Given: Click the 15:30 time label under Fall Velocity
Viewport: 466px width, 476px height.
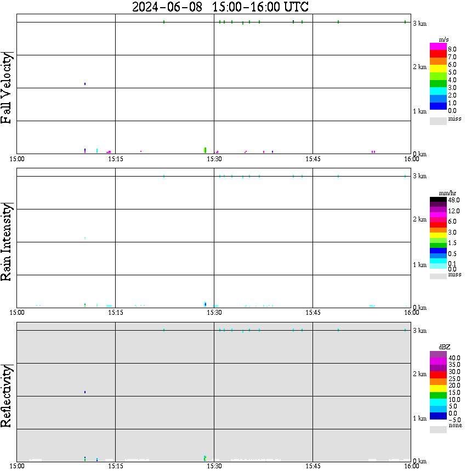Looking at the screenshot, I should (214, 159).
